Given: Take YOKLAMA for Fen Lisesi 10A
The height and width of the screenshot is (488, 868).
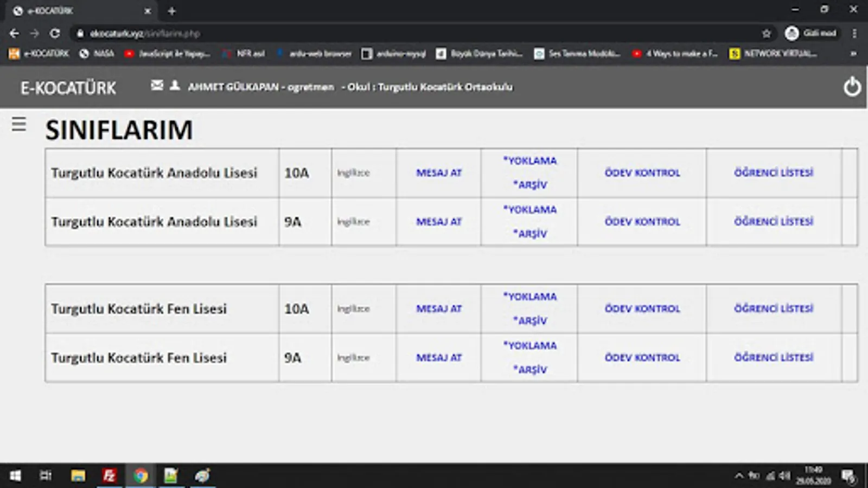Looking at the screenshot, I should 530,297.
